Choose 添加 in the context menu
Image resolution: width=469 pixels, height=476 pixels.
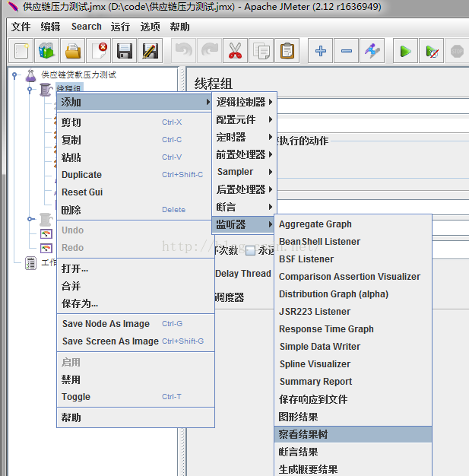pyautogui.click(x=135, y=103)
